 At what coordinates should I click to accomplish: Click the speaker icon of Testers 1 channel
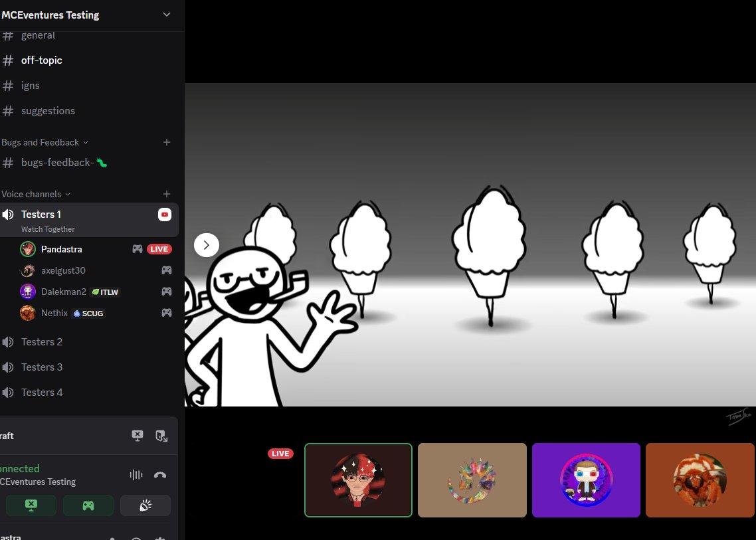pos(8,215)
